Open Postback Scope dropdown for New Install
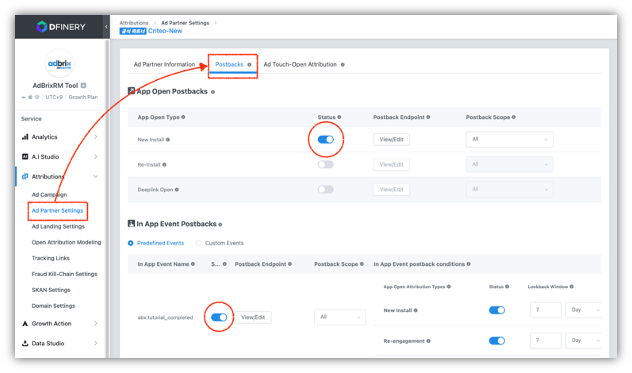Image resolution: width=632 pixels, height=373 pixels. pyautogui.click(x=509, y=140)
